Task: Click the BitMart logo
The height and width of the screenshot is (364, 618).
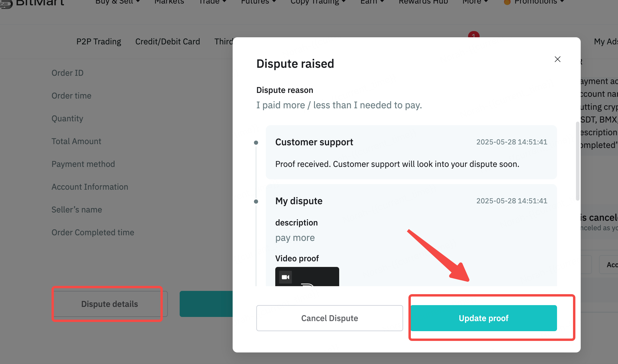Action: (x=32, y=3)
